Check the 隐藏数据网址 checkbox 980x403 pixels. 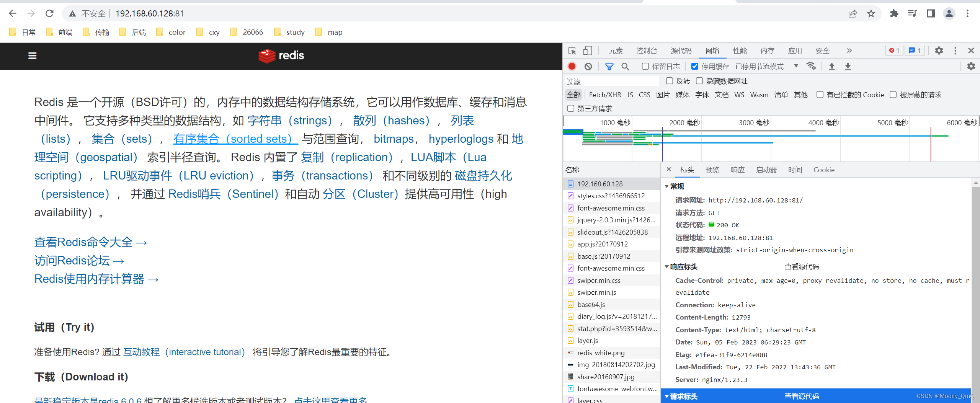click(699, 81)
